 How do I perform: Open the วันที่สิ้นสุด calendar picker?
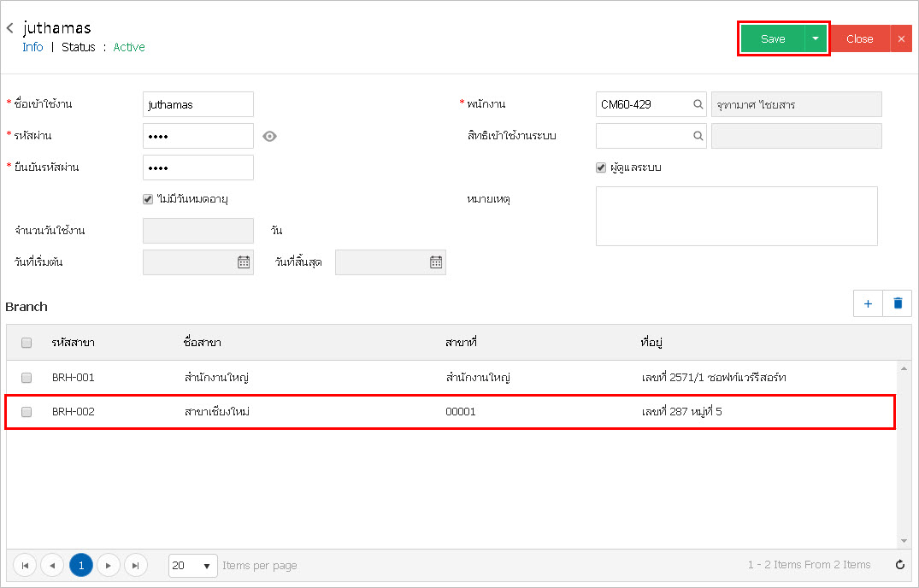tap(436, 262)
